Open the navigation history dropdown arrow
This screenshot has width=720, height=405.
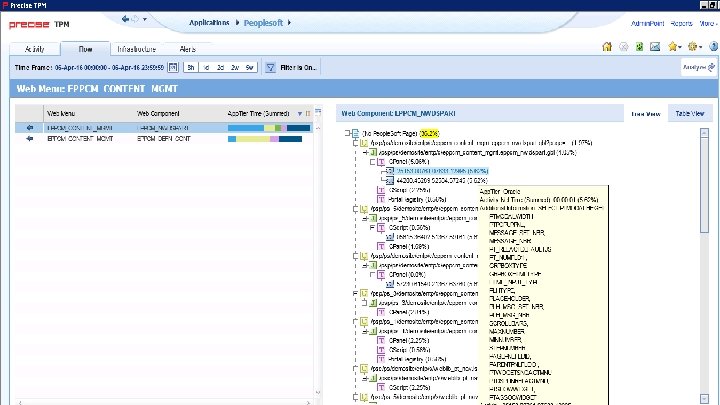[x=145, y=20]
